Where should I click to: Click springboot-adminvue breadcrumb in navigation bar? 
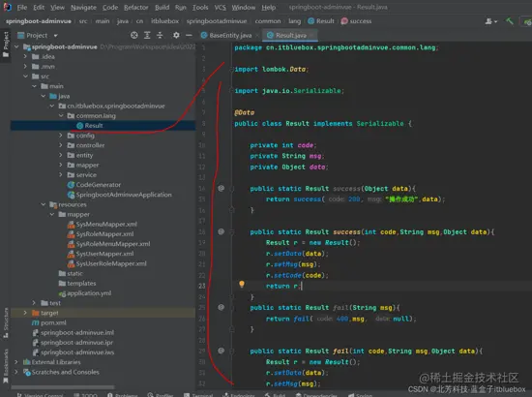(x=39, y=21)
